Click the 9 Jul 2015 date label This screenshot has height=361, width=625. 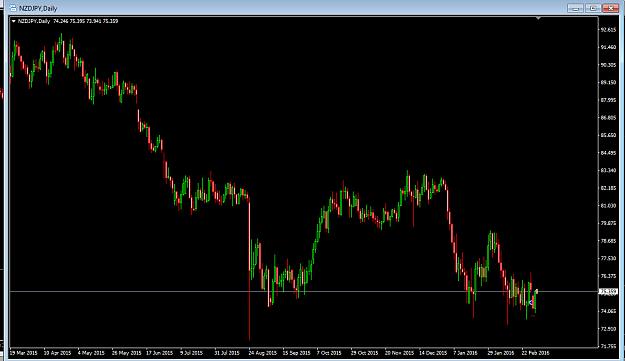(x=191, y=353)
